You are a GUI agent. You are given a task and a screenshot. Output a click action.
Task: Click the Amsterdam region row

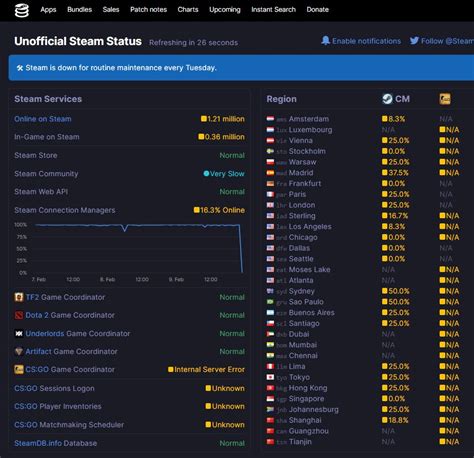pos(364,119)
